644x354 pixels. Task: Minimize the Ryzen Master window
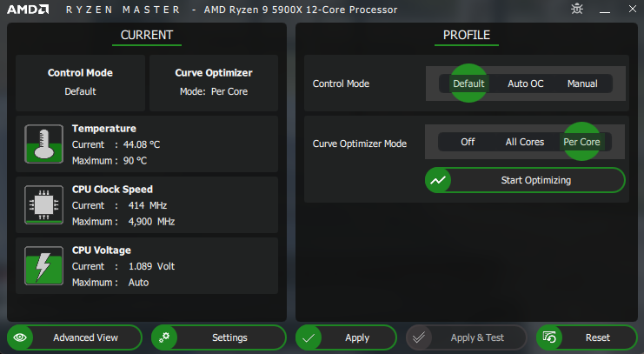point(603,10)
